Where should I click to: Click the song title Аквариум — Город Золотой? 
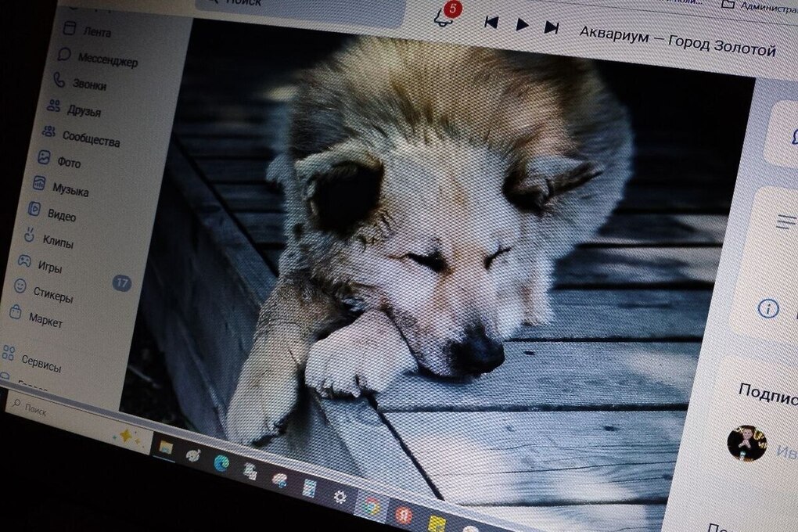(677, 41)
